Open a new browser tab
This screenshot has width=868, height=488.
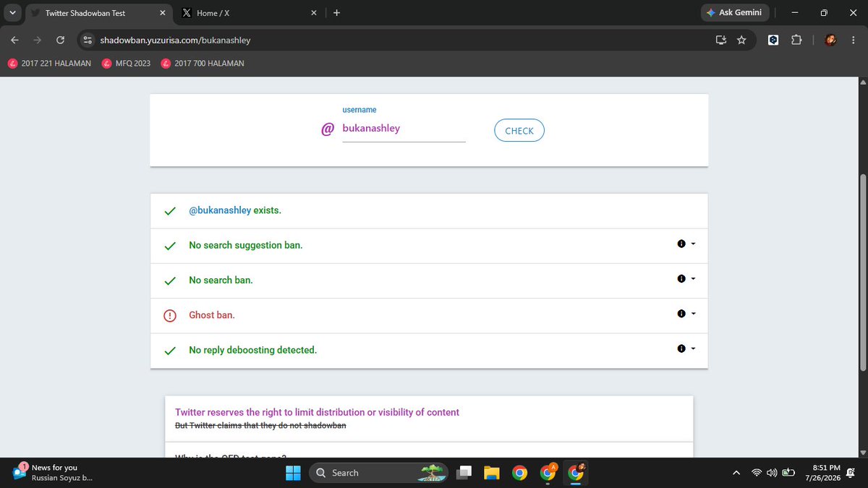pyautogui.click(x=337, y=13)
